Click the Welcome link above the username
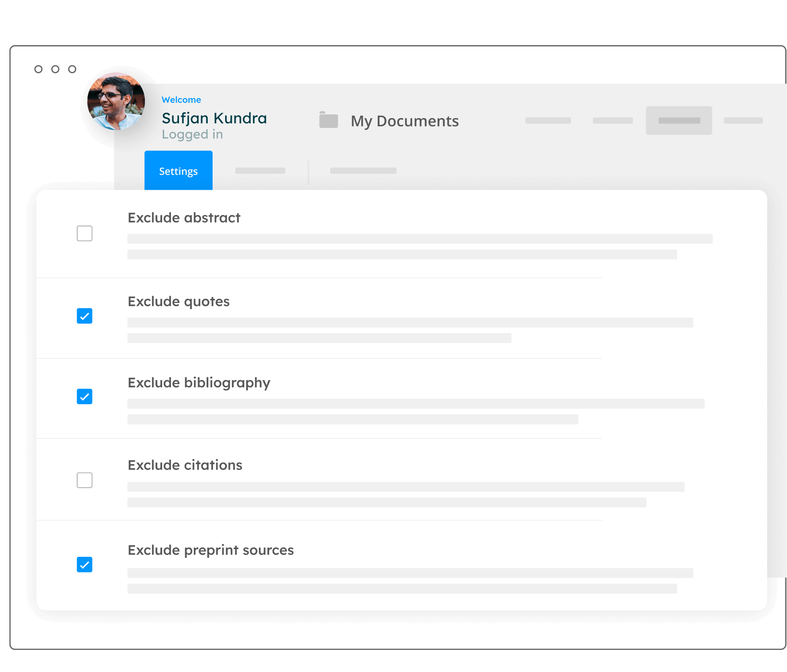 (181, 99)
